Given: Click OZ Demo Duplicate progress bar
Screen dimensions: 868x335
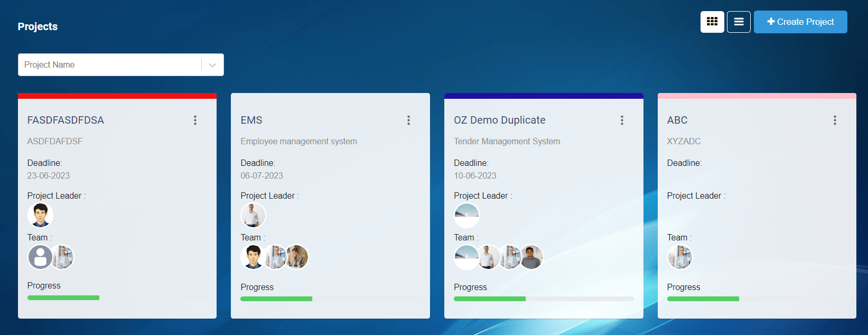Looking at the screenshot, I should point(544,299).
